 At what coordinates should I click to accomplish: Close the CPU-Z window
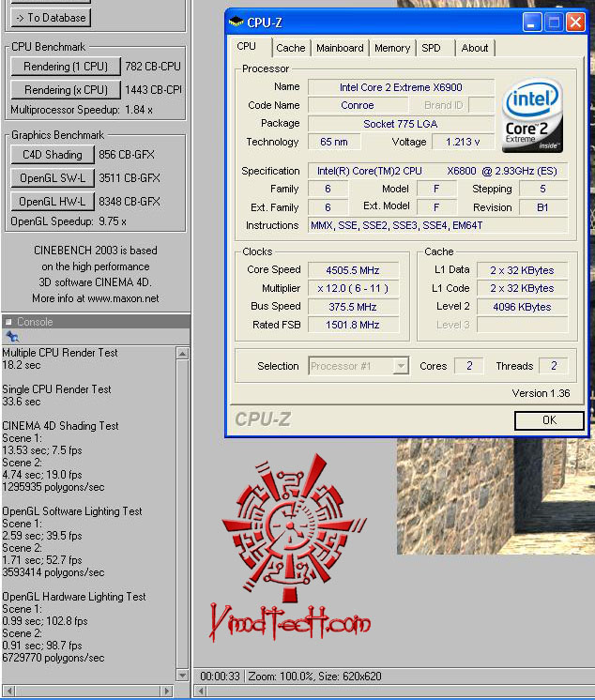click(576, 22)
